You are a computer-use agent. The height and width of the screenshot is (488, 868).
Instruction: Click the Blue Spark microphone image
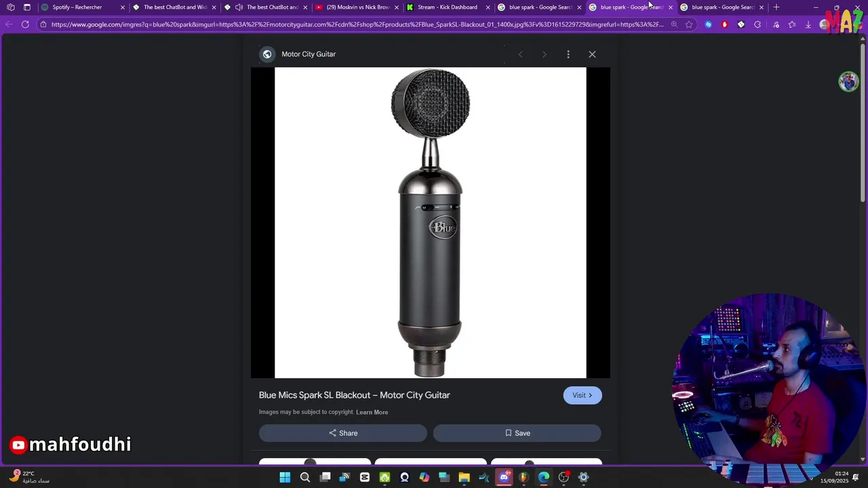(431, 222)
